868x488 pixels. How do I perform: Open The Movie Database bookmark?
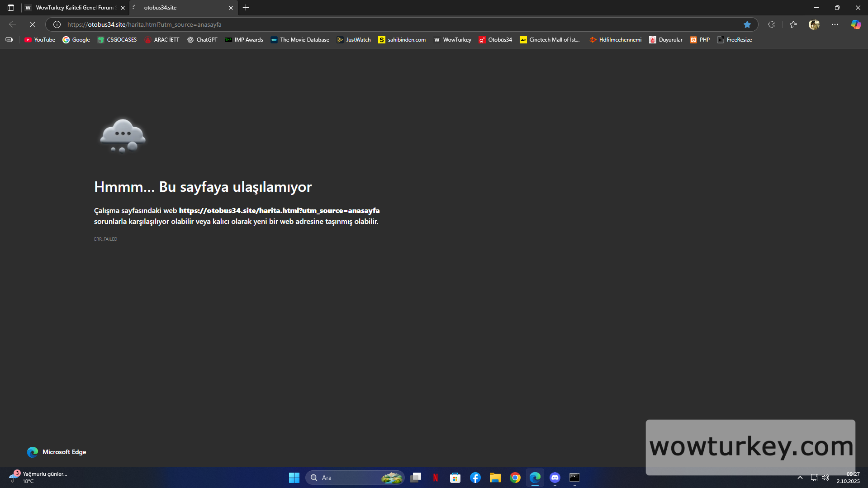pyautogui.click(x=300, y=40)
